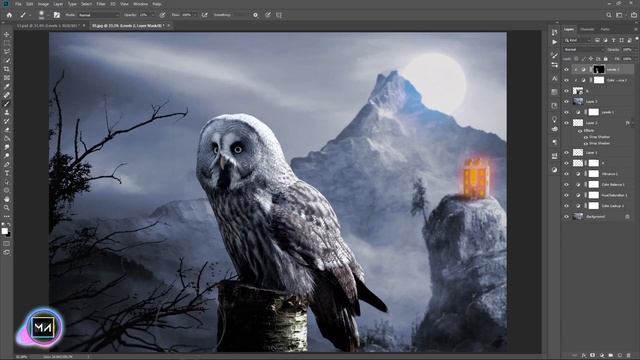Screen dimensions: 640x360
Task: Open the Filter menu
Action: tap(101, 4)
